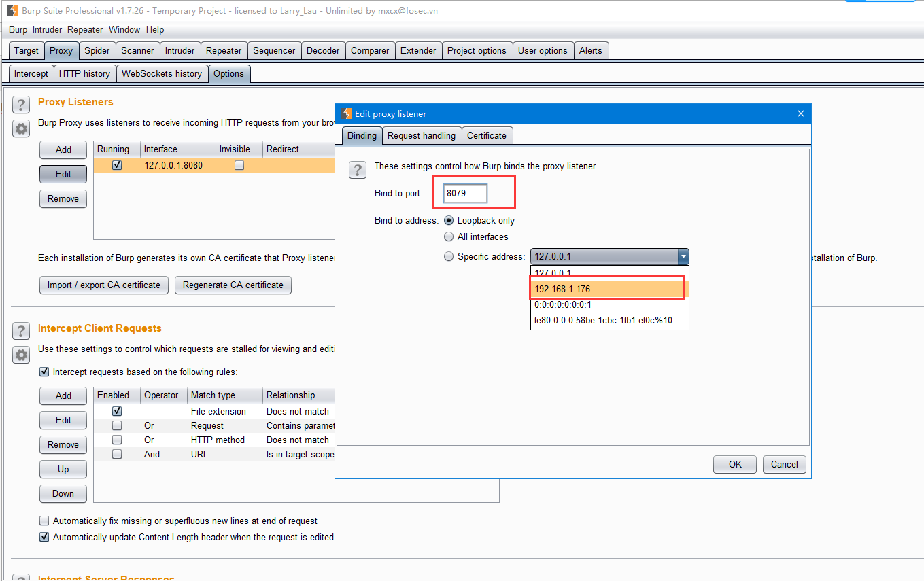
Task: Select Specific address radio button
Action: [449, 256]
